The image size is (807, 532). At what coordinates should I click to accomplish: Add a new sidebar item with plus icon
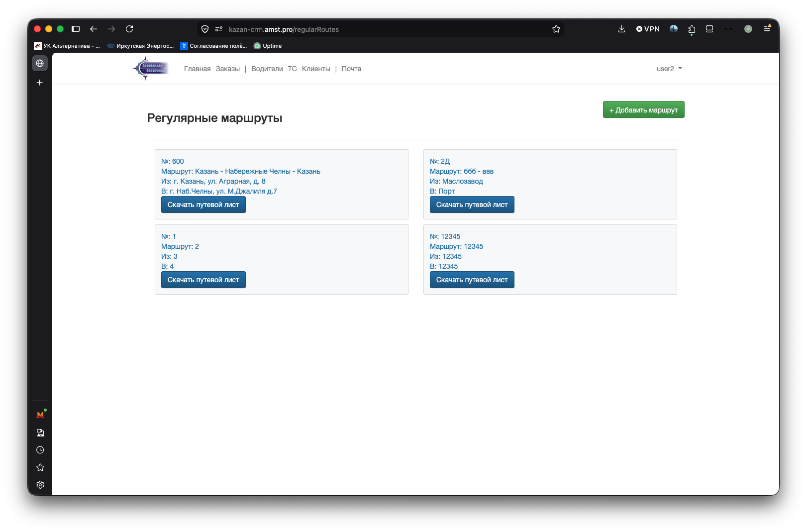click(x=40, y=83)
